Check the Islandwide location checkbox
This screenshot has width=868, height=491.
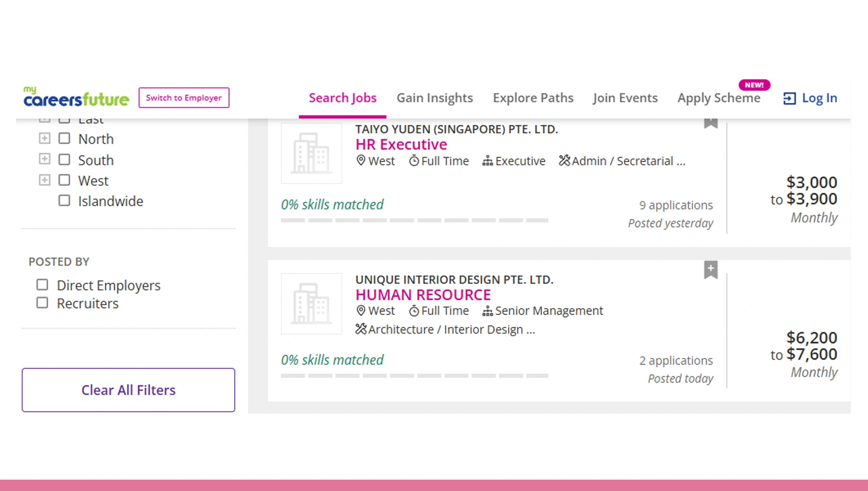pyautogui.click(x=64, y=200)
